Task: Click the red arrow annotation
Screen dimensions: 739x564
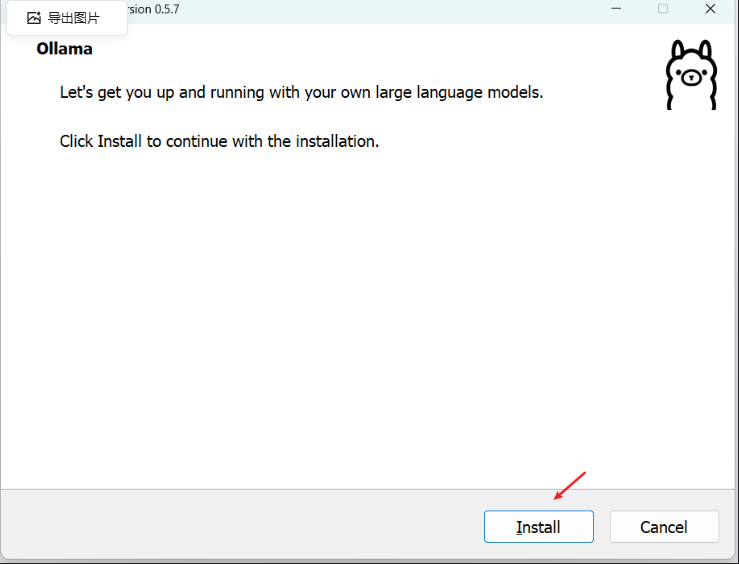Action: [x=570, y=485]
